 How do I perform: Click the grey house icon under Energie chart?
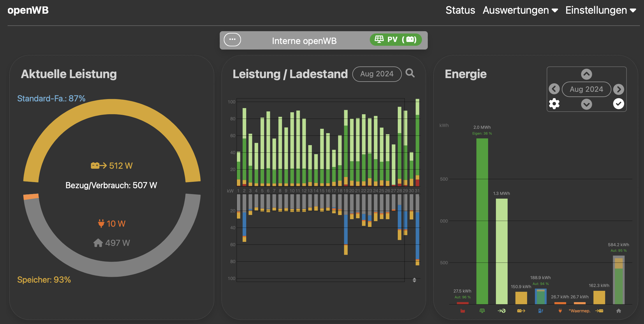pyautogui.click(x=619, y=311)
